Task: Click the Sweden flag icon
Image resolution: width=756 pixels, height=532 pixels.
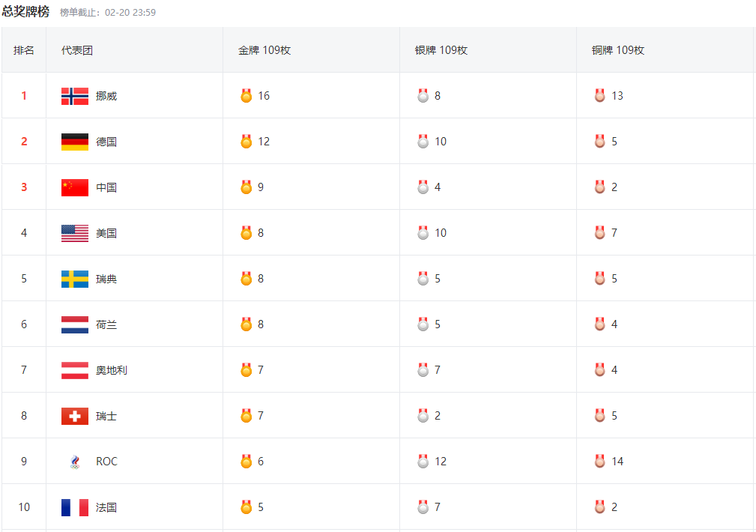Action: point(74,279)
